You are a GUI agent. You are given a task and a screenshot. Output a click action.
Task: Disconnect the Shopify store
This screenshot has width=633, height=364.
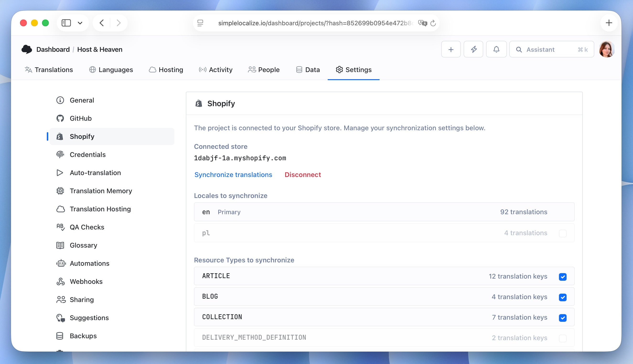click(x=303, y=175)
